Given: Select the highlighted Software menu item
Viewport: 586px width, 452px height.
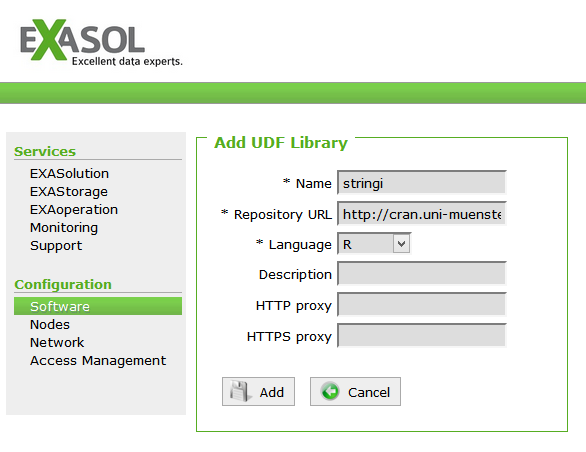Looking at the screenshot, I should pos(98,306).
